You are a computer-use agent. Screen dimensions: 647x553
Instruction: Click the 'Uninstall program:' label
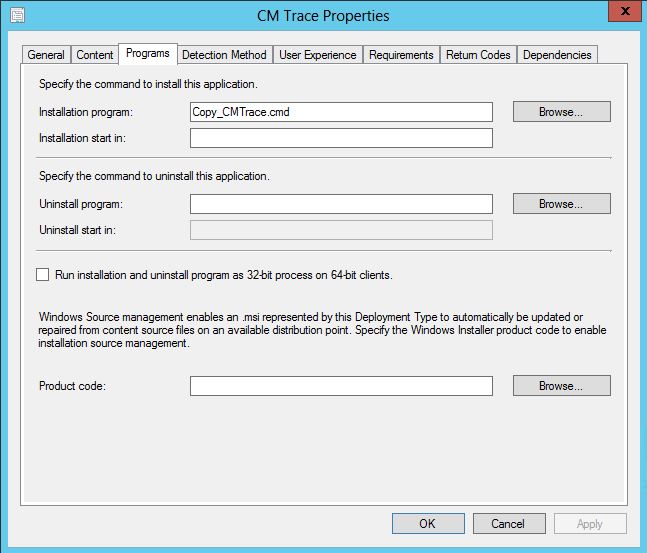tap(81, 204)
